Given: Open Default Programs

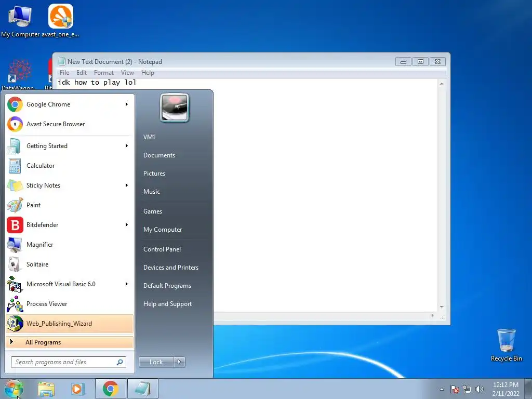Looking at the screenshot, I should 167,286.
